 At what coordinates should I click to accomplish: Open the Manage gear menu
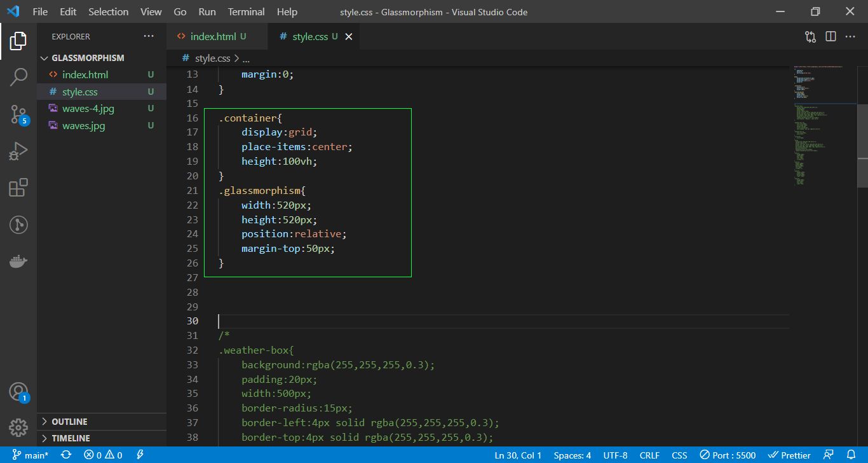[18, 427]
